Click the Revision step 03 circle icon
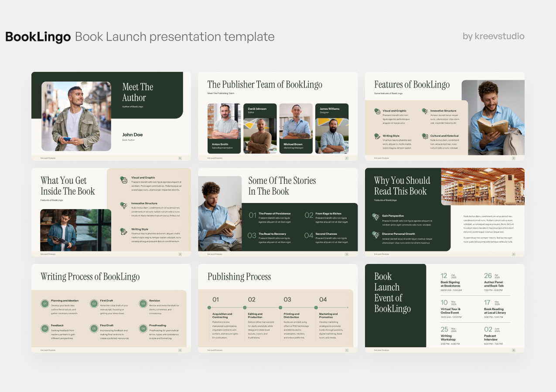 tap(143, 304)
